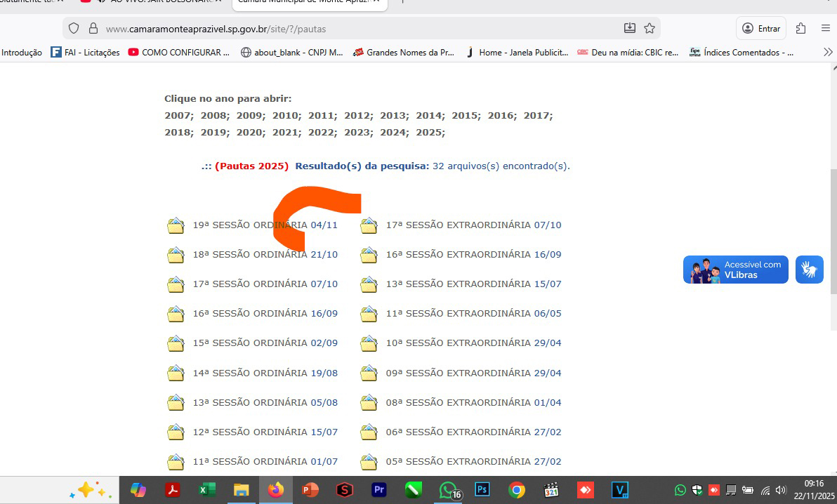837x504 pixels.
Task: Open the Firefox extensions puzzle icon
Action: click(800, 29)
